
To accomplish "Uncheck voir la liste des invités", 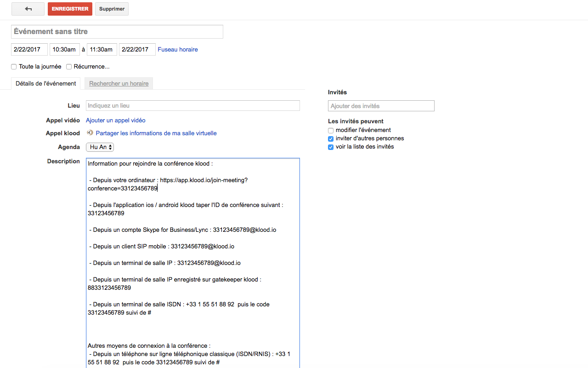I will 331,147.
